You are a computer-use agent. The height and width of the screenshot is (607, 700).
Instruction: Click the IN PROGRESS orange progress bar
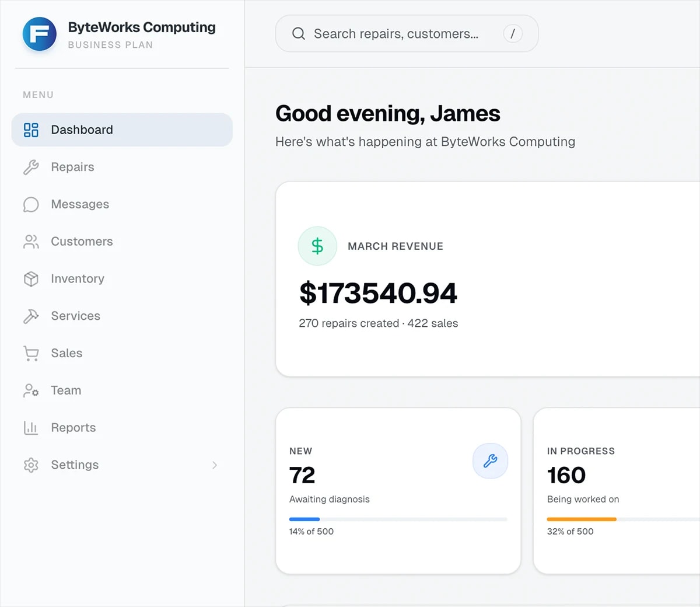[x=582, y=519]
